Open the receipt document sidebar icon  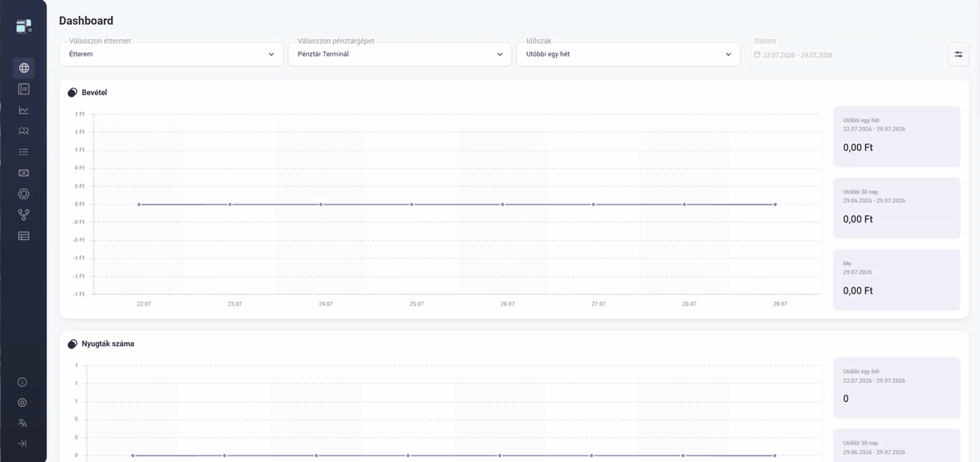24,89
